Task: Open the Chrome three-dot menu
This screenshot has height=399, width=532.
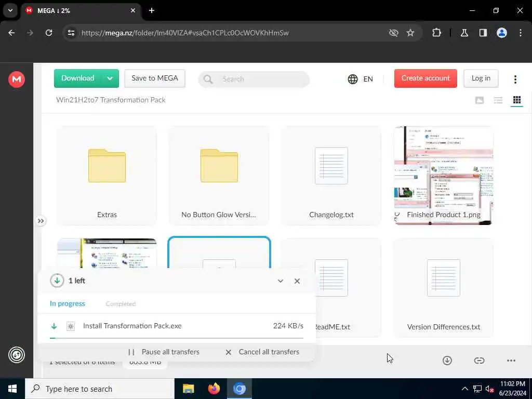Action: click(521, 33)
